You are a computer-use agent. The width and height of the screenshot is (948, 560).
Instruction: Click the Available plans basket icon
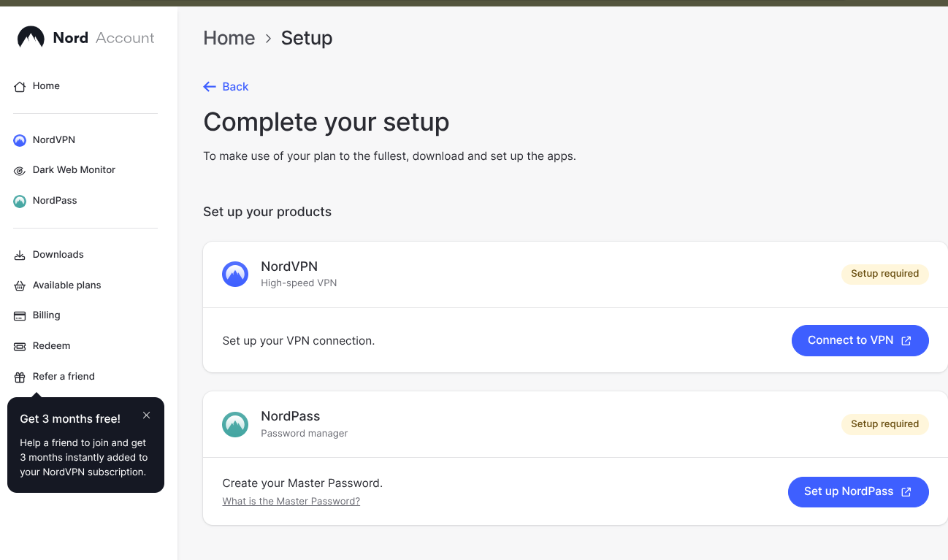point(20,286)
